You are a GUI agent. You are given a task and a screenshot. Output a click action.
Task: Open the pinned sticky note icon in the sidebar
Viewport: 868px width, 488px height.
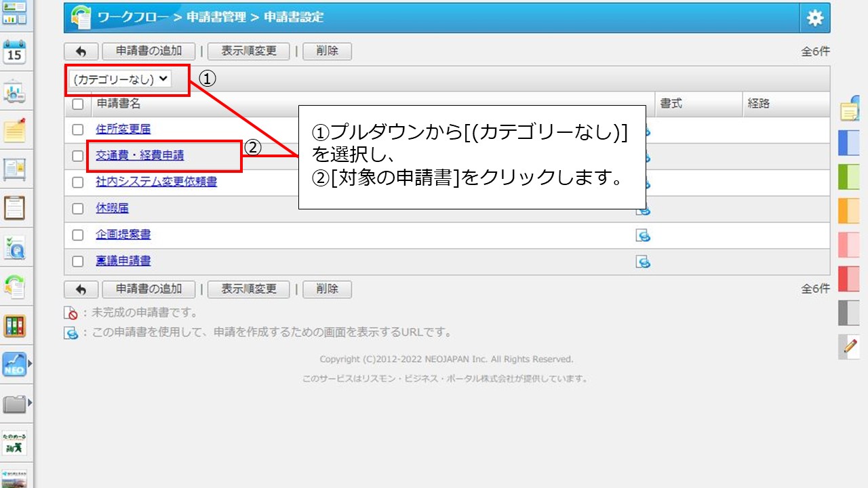pos(15,129)
